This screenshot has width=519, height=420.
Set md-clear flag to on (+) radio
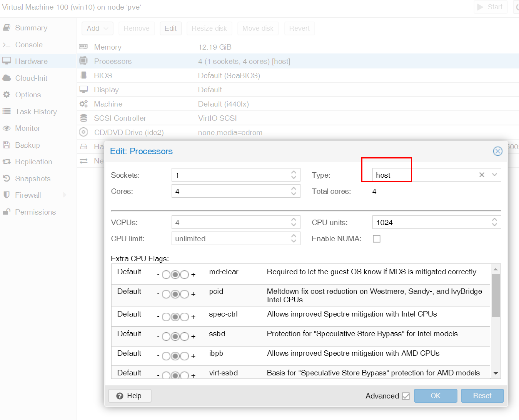click(x=185, y=275)
